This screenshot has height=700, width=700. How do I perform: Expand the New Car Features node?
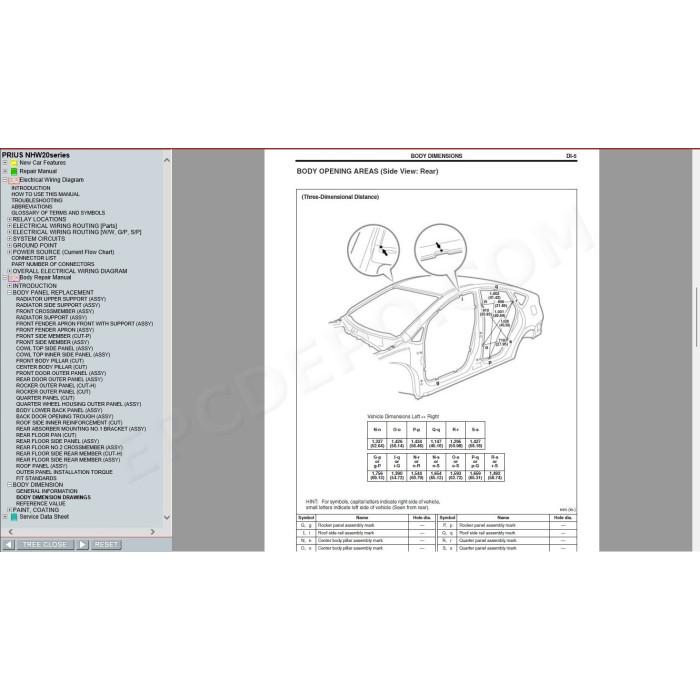(x=5, y=163)
